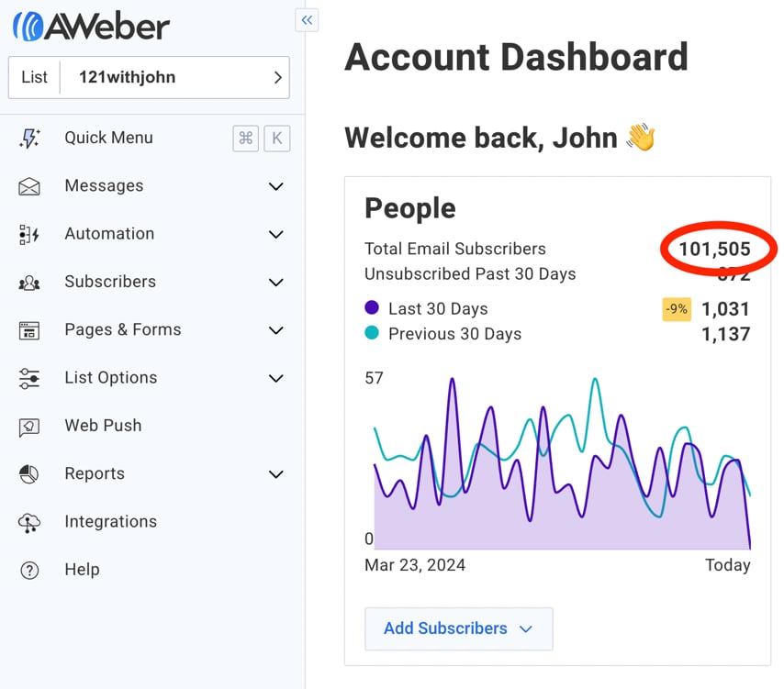Screen dimensions: 784x689
Task: Click the AWeber logo
Action: [91, 26]
